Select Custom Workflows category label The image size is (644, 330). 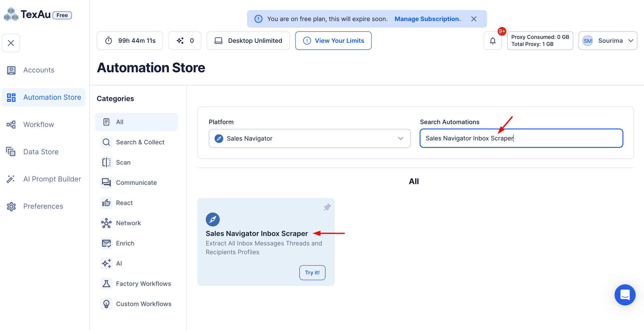[x=144, y=304]
